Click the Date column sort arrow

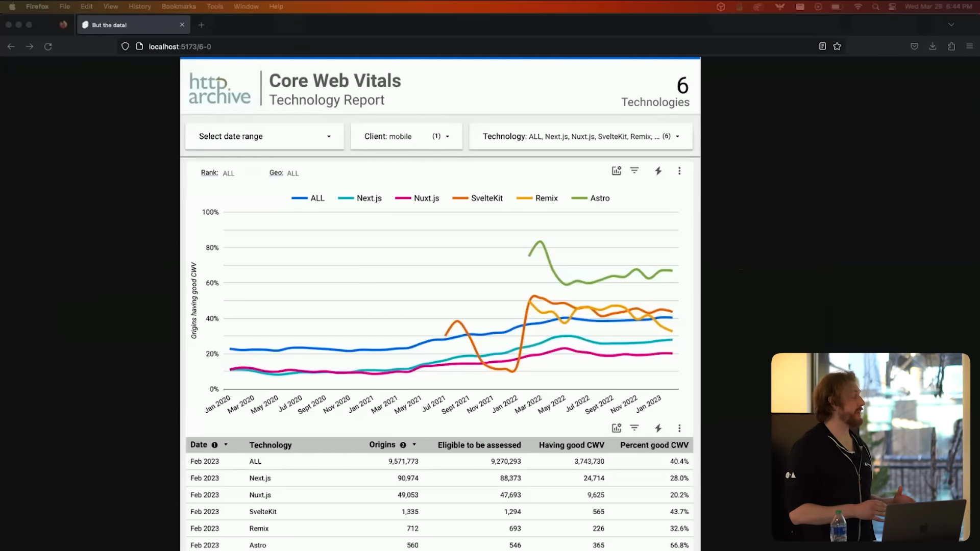pos(226,444)
